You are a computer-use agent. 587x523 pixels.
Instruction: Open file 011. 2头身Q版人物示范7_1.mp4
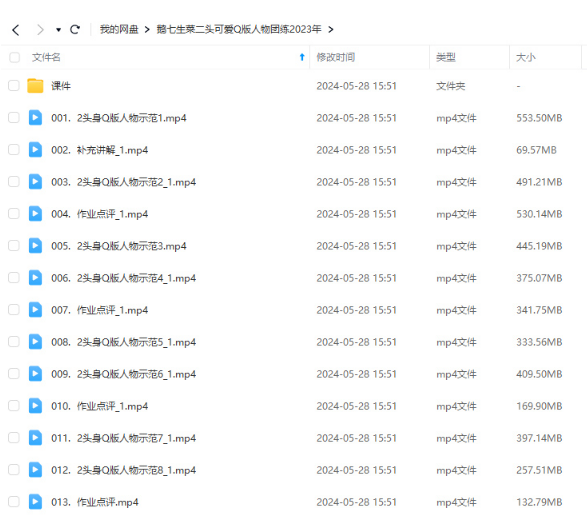coord(124,438)
